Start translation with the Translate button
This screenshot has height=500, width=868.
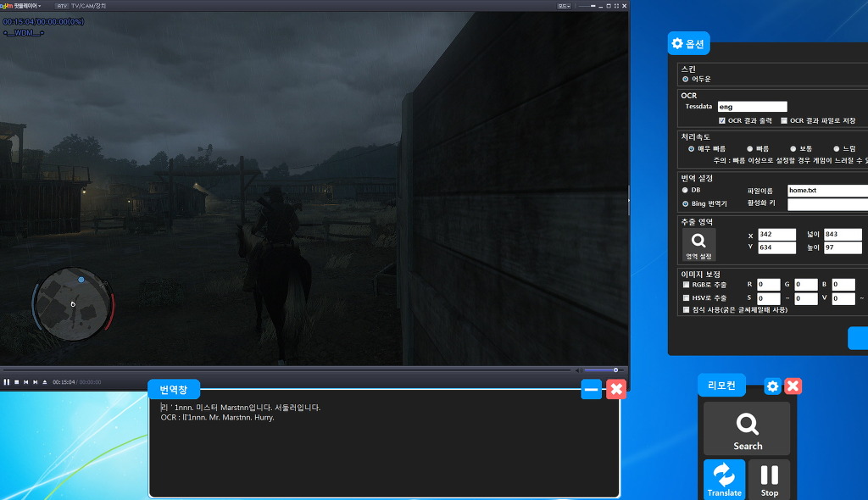[x=724, y=480]
